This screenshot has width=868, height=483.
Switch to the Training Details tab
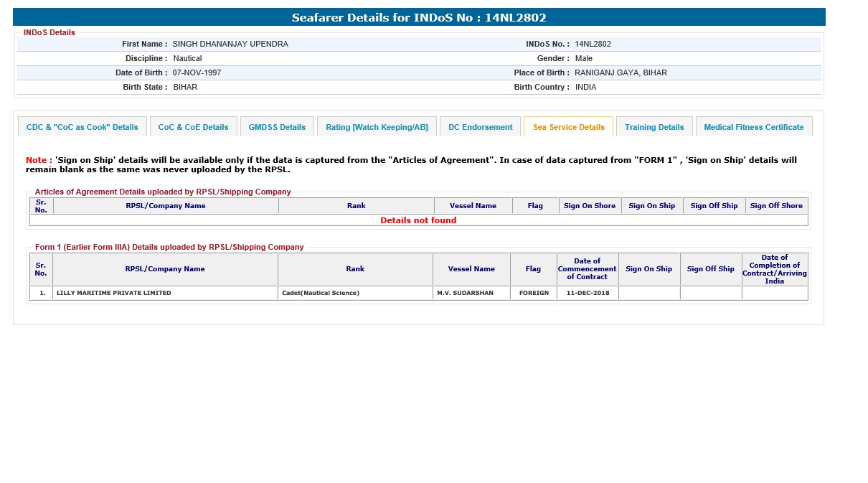[x=654, y=127]
